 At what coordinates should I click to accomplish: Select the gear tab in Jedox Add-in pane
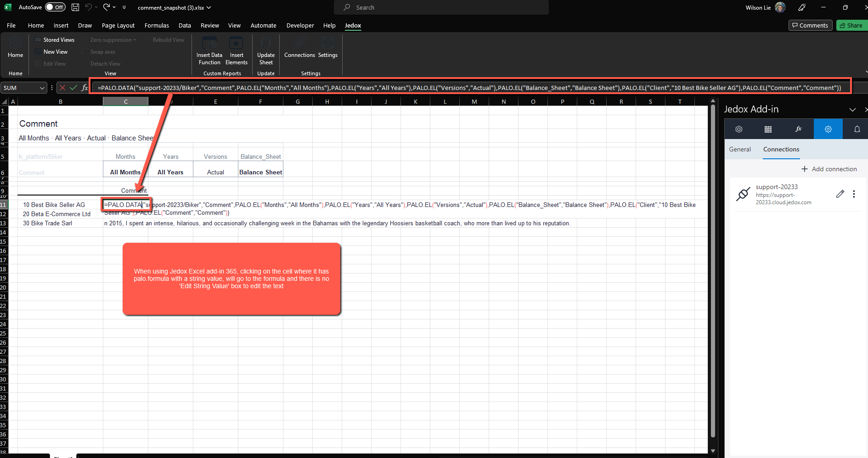point(828,129)
